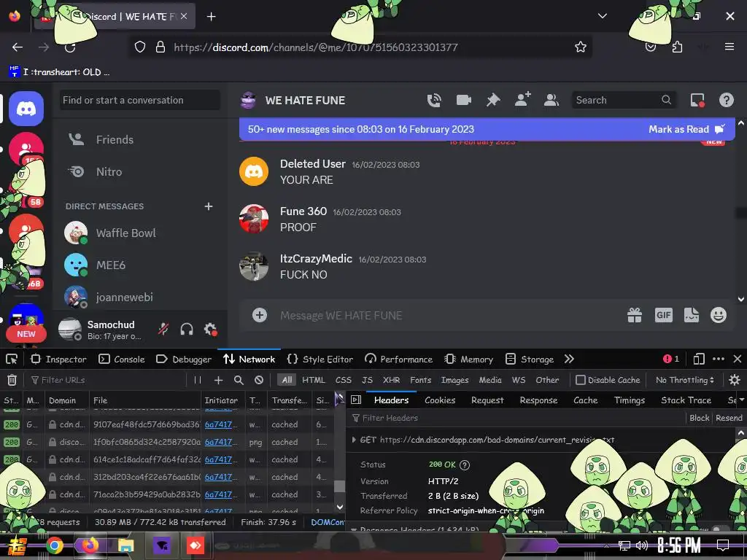The height and width of the screenshot is (560, 747).
Task: Open pinned messages
Action: pyautogui.click(x=493, y=100)
